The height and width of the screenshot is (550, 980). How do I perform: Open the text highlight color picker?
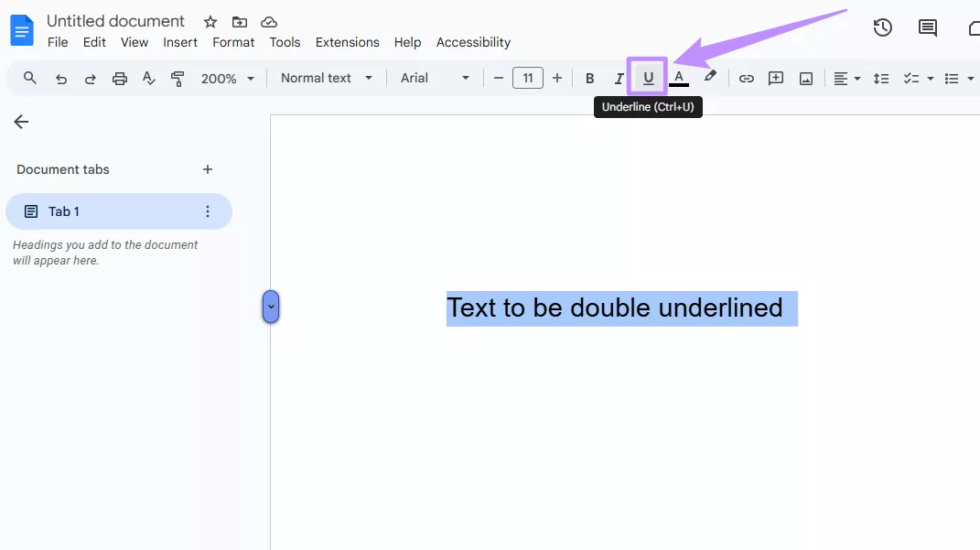coord(710,78)
